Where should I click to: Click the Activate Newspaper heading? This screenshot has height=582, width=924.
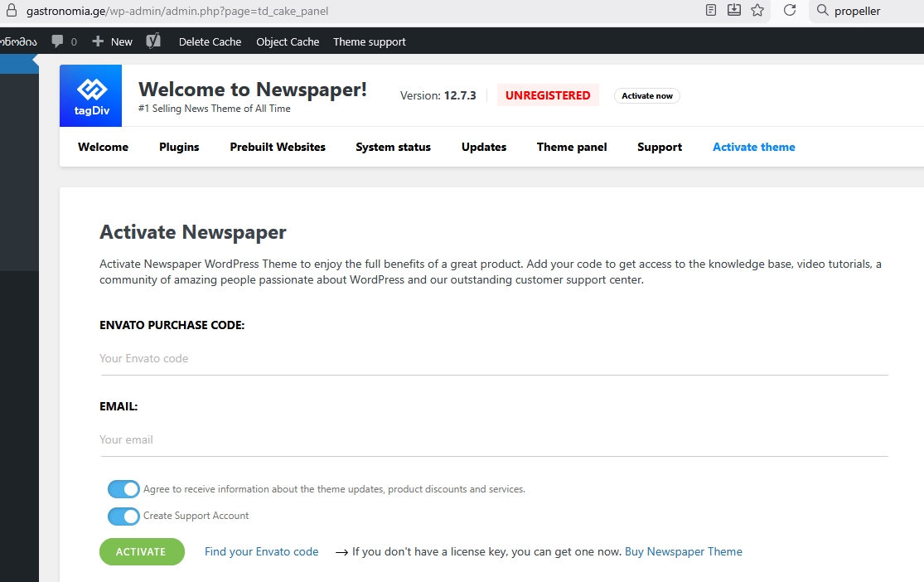coord(193,232)
